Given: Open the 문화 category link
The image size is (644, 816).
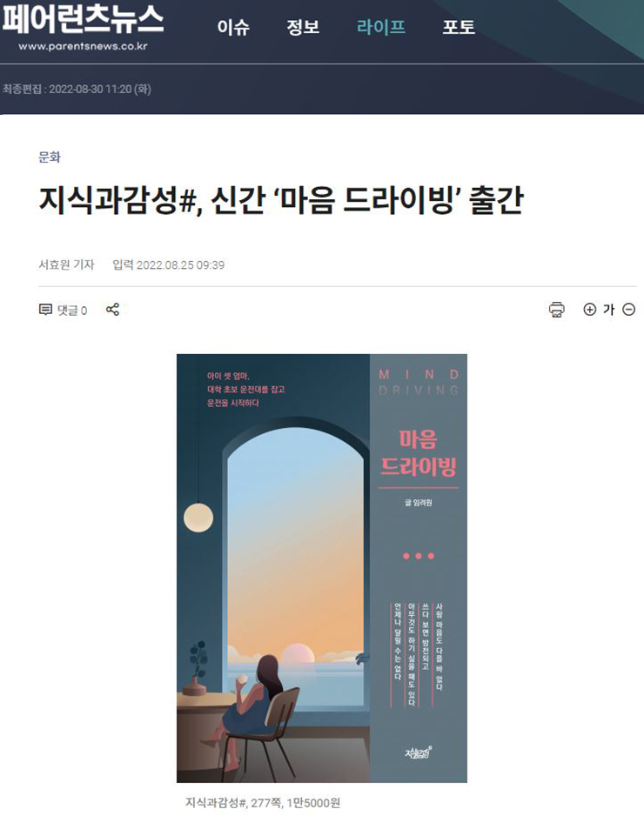Looking at the screenshot, I should pyautogui.click(x=50, y=157).
